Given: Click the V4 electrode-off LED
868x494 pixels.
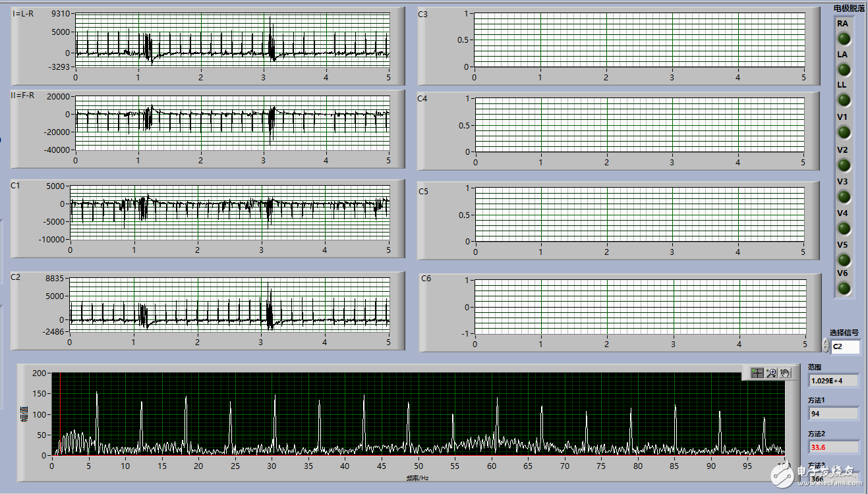Looking at the screenshot, I should tap(843, 228).
